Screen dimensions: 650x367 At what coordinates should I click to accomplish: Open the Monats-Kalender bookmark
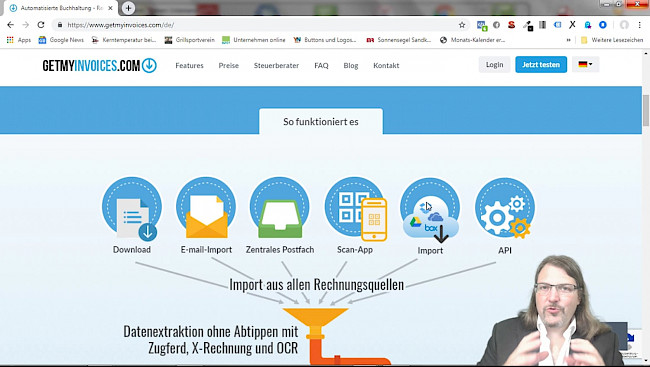pyautogui.click(x=473, y=40)
